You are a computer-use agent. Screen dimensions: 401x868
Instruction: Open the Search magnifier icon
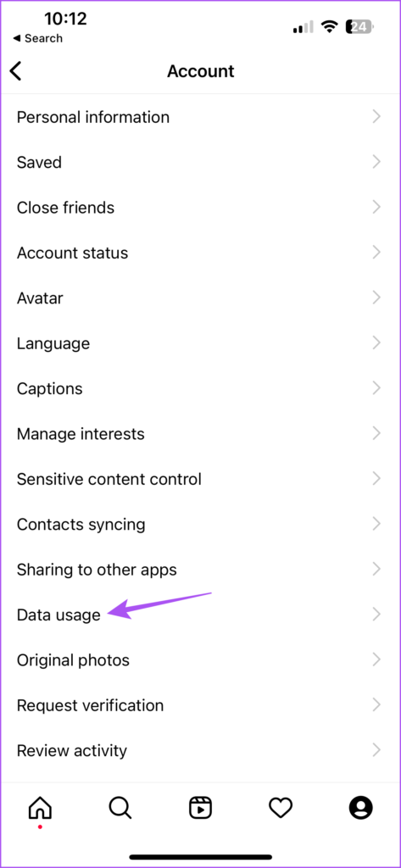click(120, 808)
